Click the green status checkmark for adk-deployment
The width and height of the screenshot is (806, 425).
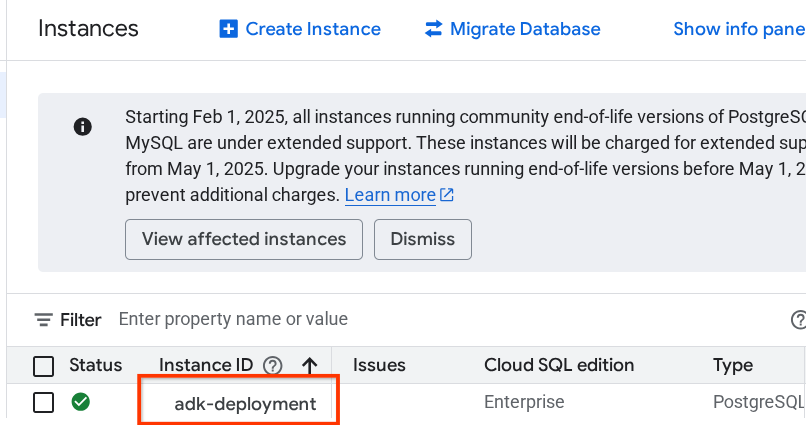(80, 402)
